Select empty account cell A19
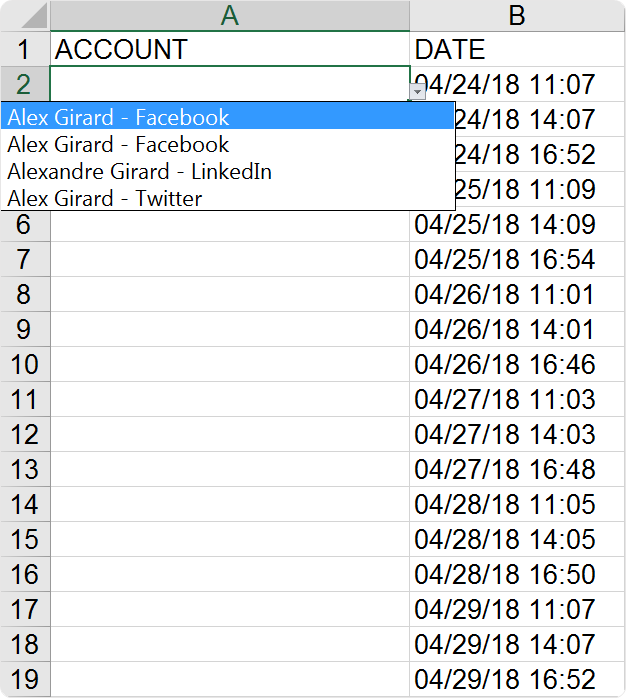Screen dimensions: 626x698 point(230,679)
